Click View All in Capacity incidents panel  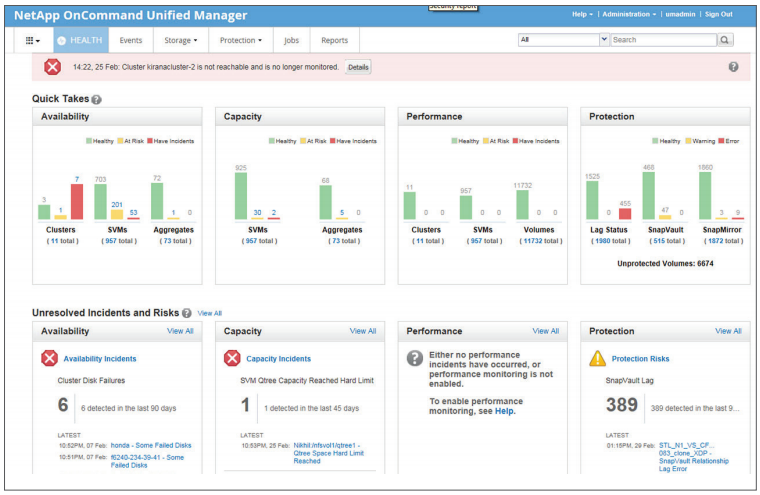pyautogui.click(x=363, y=331)
